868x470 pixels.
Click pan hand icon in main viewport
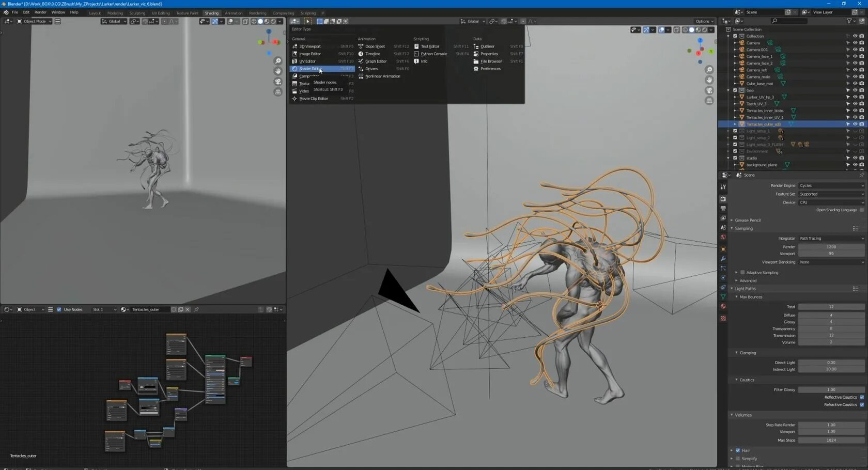tap(709, 80)
